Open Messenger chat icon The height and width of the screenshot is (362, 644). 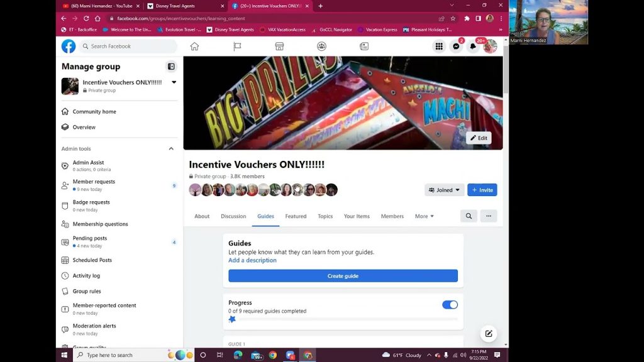456,47
